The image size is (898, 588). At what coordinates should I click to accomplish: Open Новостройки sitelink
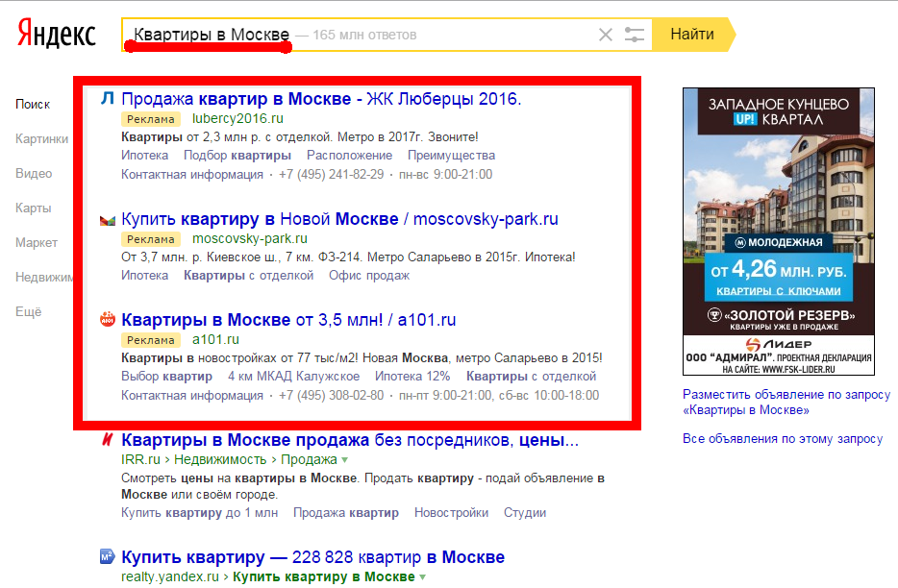451,512
